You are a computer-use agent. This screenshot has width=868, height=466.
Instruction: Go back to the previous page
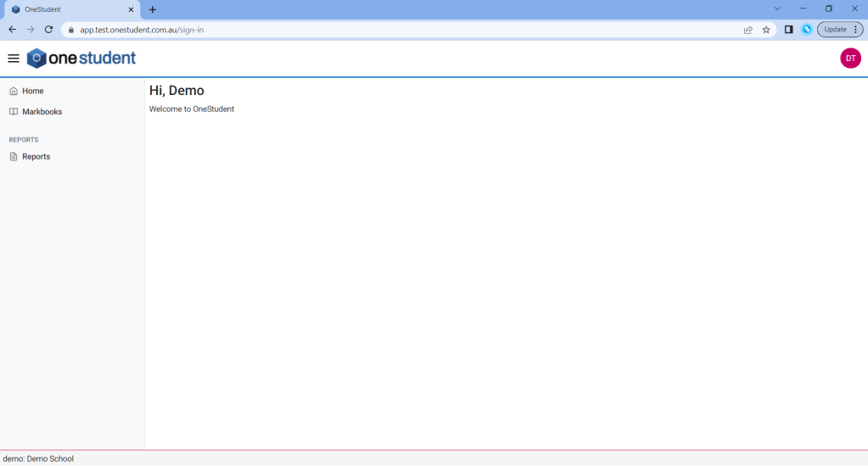point(12,30)
